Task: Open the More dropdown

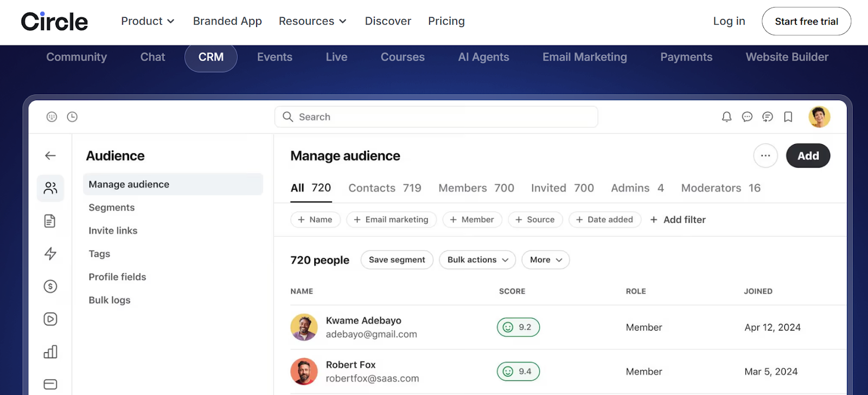Action: coord(546,260)
